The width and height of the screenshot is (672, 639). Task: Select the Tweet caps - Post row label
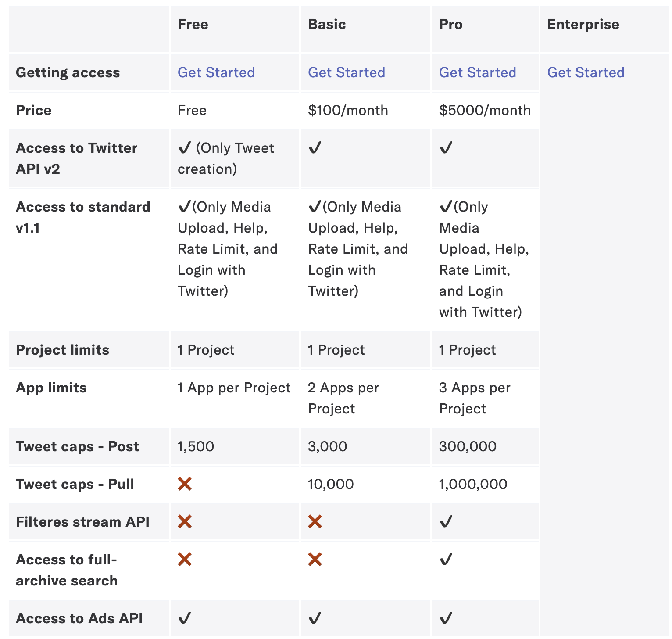[77, 446]
